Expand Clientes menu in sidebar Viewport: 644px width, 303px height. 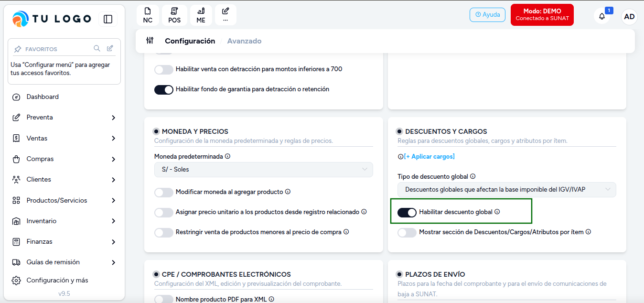64,180
